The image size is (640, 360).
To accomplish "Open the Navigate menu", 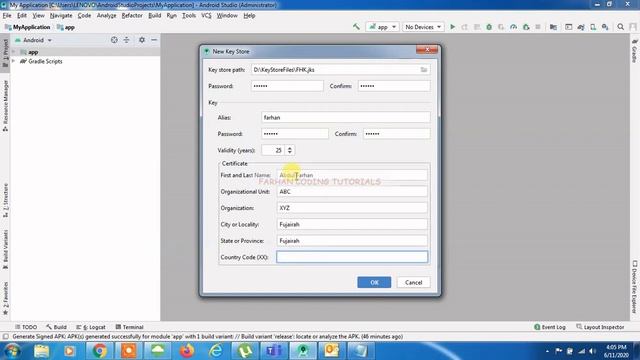I will coord(61,16).
